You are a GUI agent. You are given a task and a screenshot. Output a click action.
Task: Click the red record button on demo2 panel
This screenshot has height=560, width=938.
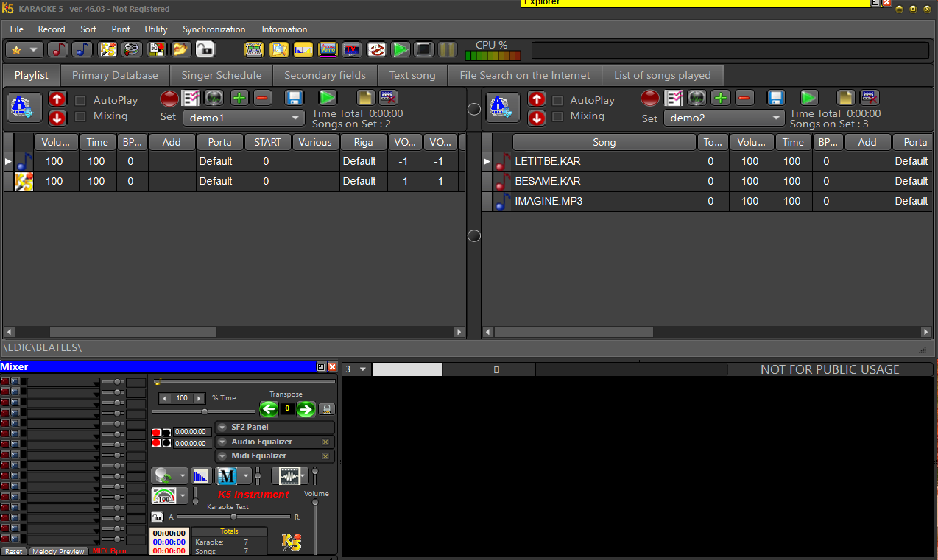649,97
